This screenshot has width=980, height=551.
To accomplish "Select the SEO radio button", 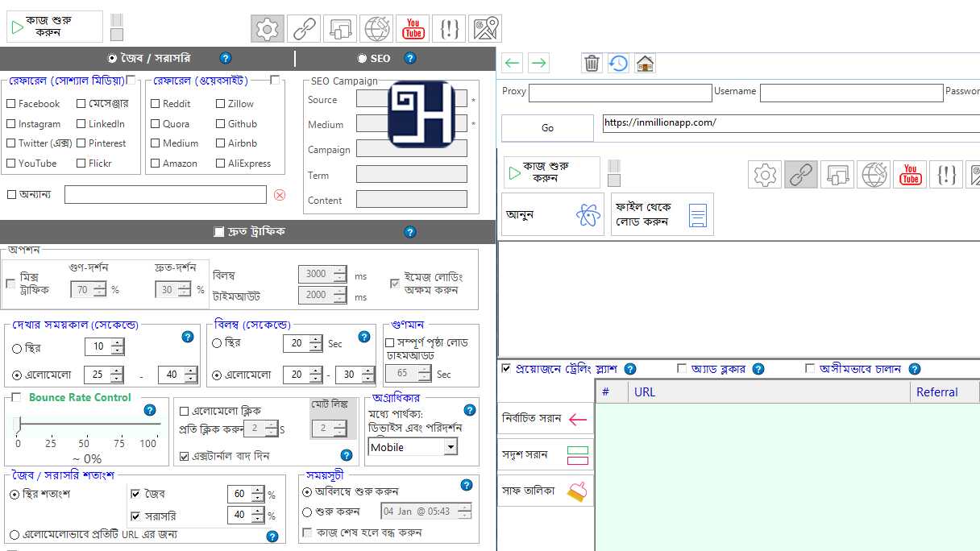I will [362, 58].
